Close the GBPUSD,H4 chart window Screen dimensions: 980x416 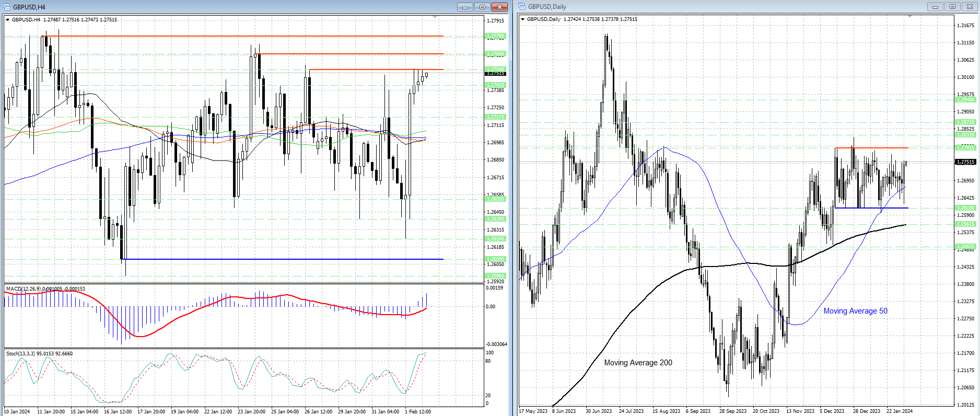pyautogui.click(x=500, y=7)
